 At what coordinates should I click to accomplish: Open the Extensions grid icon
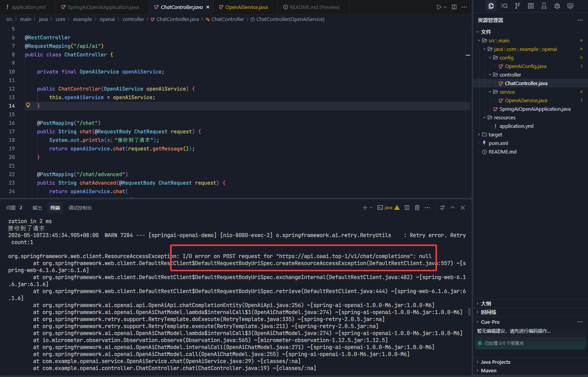(x=531, y=6)
